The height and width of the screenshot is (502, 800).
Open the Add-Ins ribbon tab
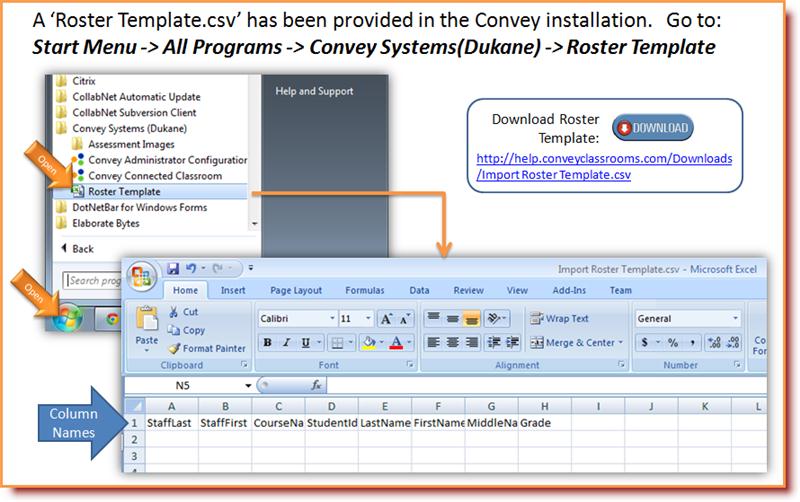tap(569, 290)
